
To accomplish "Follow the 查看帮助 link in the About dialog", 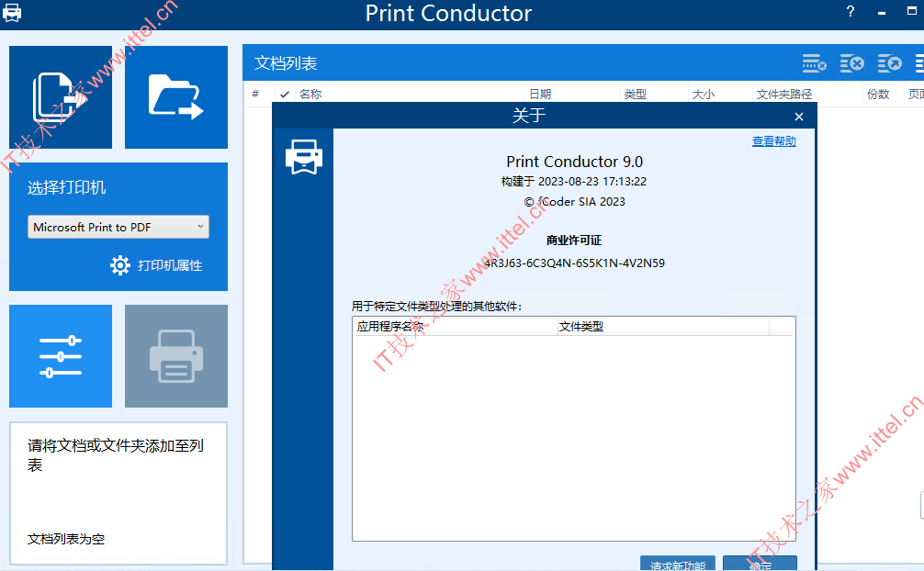I will pyautogui.click(x=773, y=141).
